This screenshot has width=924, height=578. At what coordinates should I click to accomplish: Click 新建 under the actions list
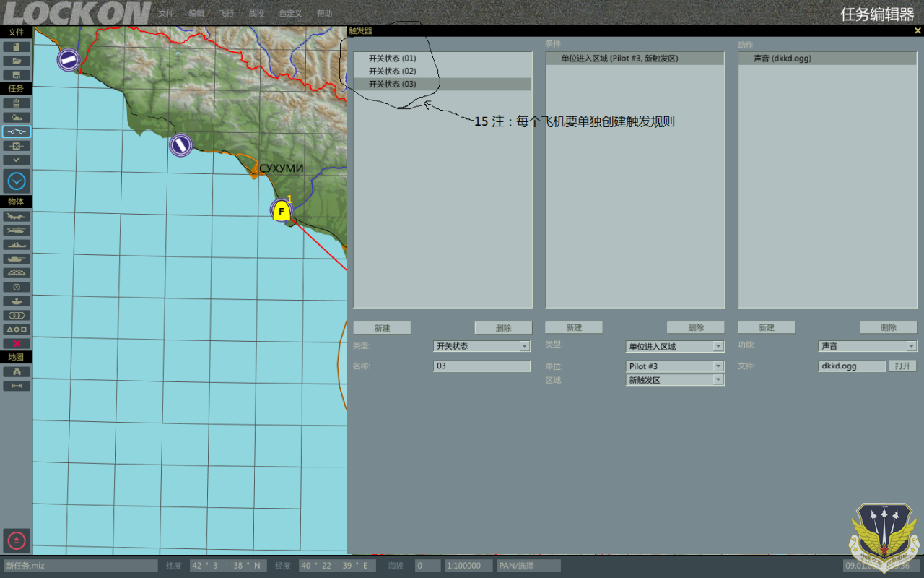[x=767, y=328]
